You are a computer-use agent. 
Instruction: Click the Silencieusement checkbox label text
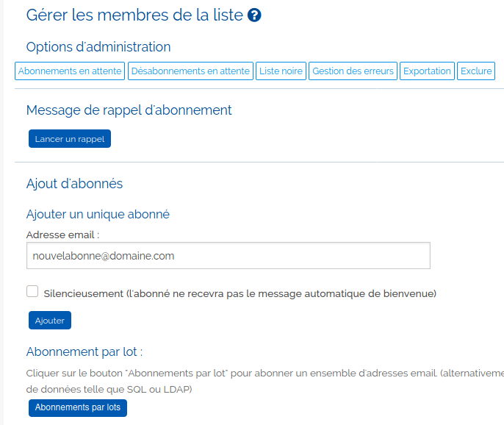240,293
